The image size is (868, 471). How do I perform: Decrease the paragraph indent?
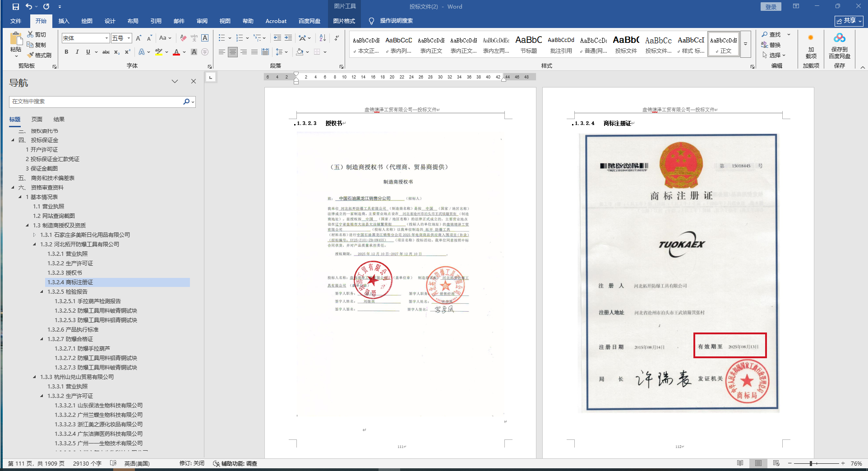click(277, 38)
